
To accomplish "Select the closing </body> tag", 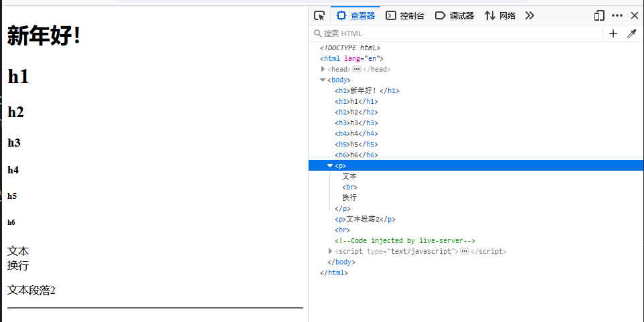I will (x=341, y=262).
